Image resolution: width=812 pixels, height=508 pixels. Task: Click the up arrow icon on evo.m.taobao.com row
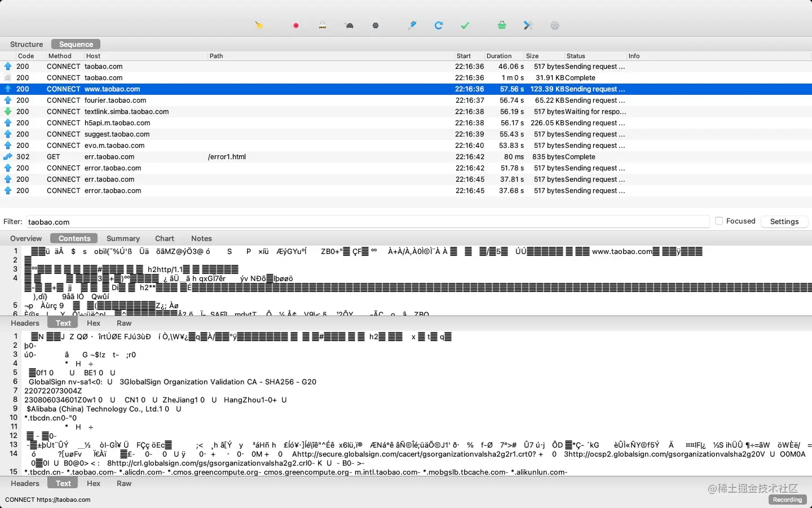point(8,146)
